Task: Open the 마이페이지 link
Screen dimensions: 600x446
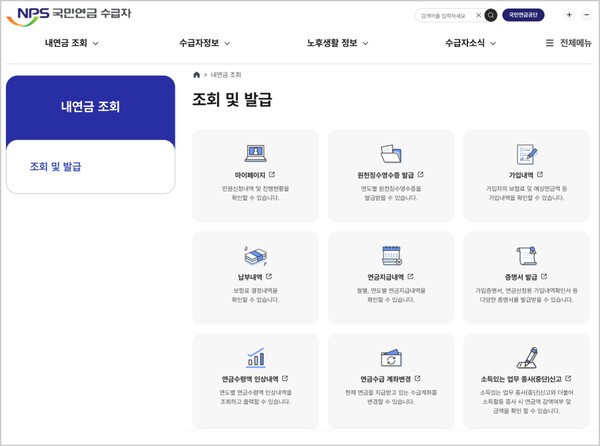Action: 250,175
